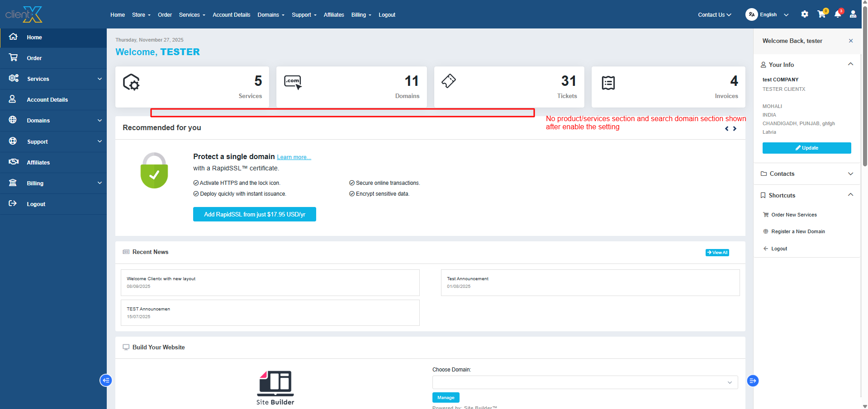Expand the Contacts section
The height and width of the screenshot is (409, 868).
[x=850, y=174]
